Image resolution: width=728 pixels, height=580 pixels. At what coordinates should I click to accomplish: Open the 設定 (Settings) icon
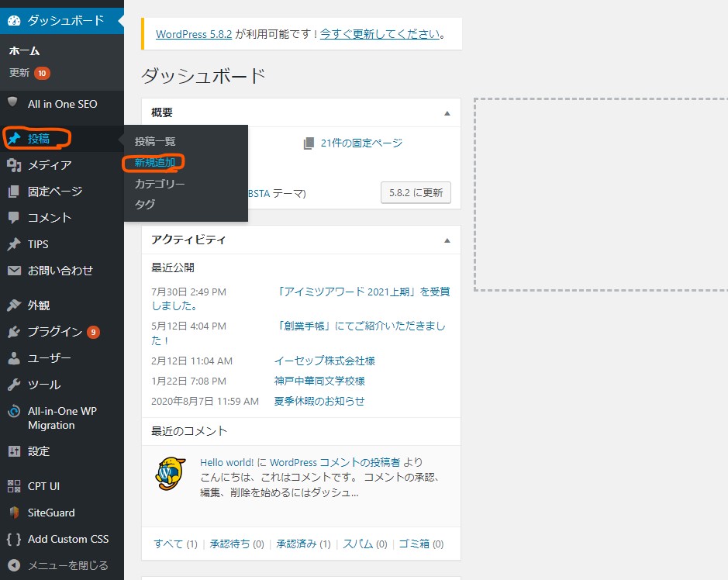(14, 451)
